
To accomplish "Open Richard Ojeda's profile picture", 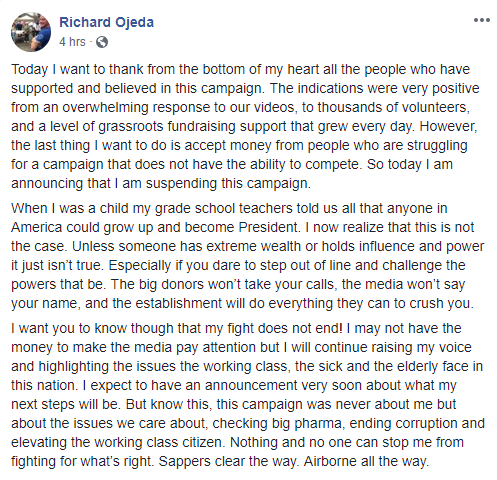I will (31, 32).
